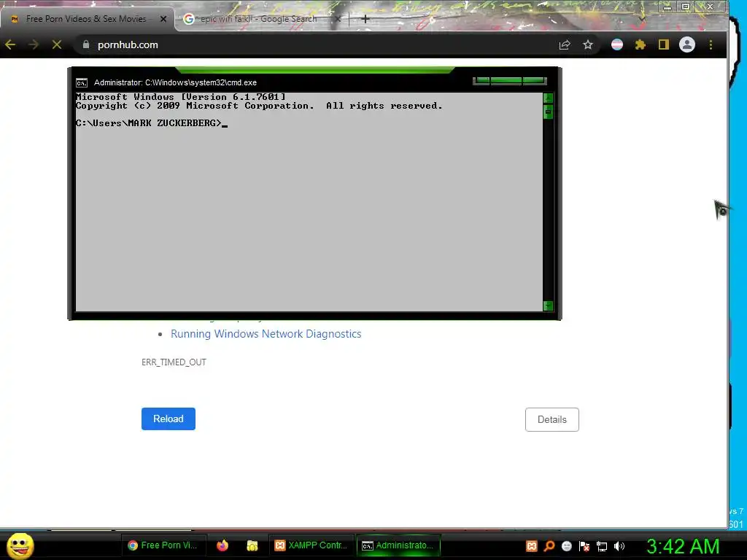Screen dimensions: 747x560
Task: Minimize the Chrome window
Action: click(667, 7)
